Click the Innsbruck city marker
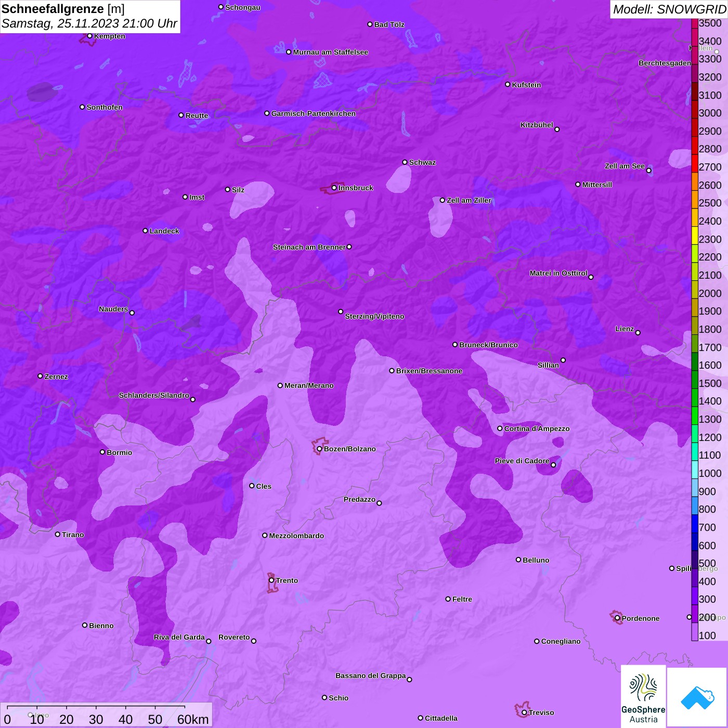 [334, 188]
